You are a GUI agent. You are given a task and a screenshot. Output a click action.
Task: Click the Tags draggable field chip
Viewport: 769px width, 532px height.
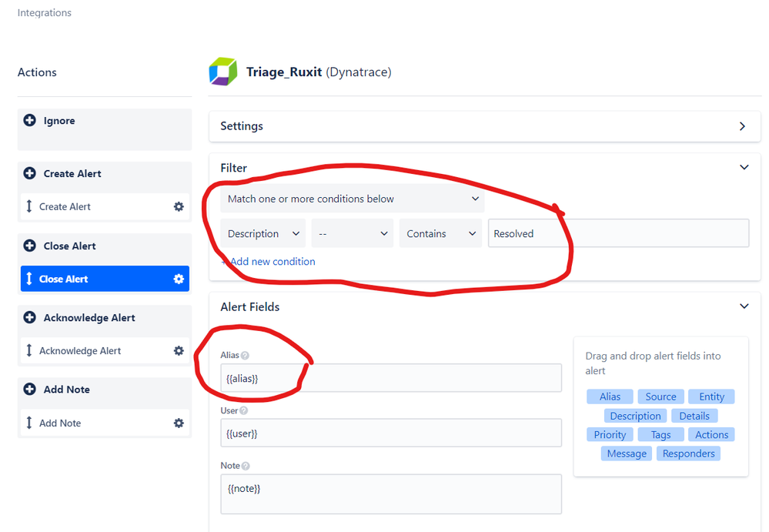[660, 434]
